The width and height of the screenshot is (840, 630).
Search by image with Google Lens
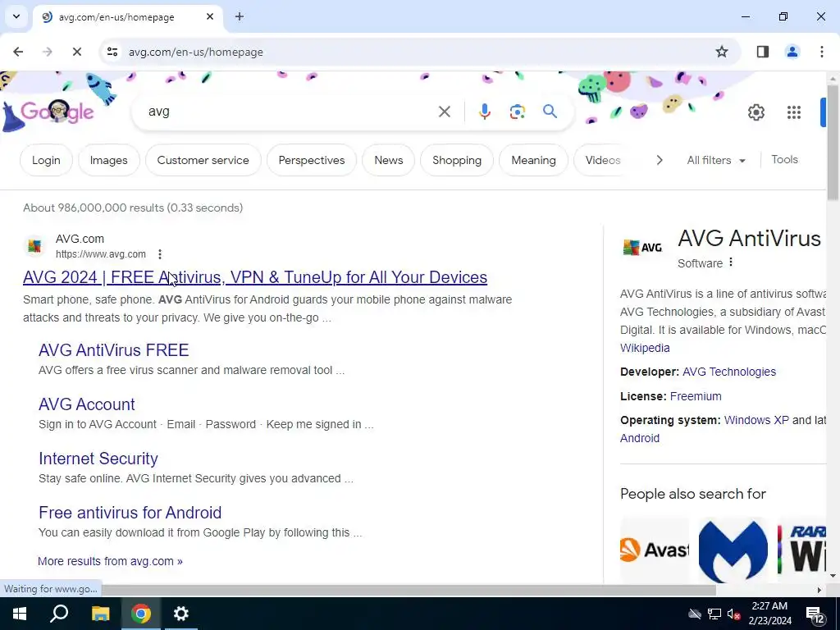tap(517, 112)
